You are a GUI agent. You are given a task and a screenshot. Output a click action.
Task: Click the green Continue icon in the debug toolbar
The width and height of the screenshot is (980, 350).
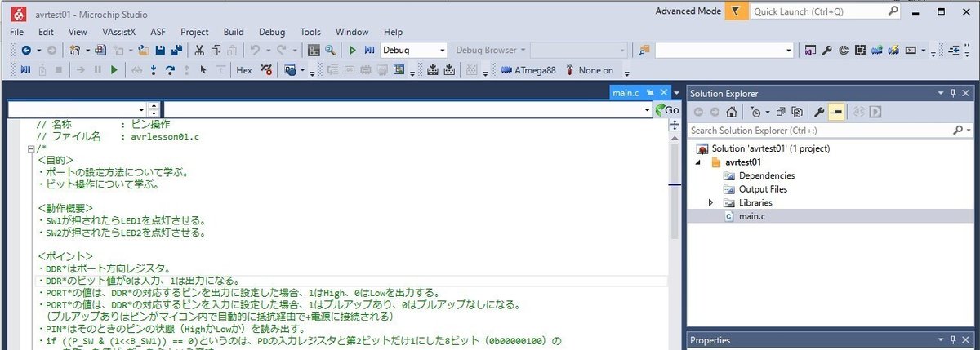coord(114,70)
